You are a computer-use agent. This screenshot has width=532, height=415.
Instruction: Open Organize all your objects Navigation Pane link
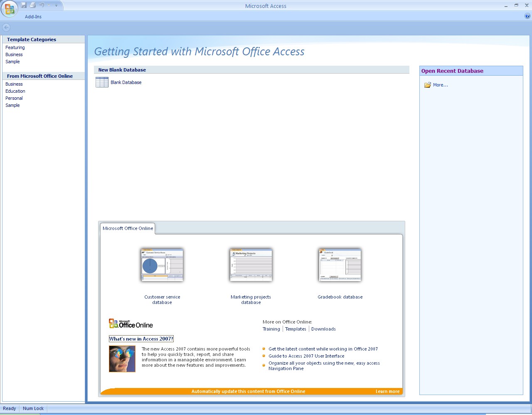point(324,366)
